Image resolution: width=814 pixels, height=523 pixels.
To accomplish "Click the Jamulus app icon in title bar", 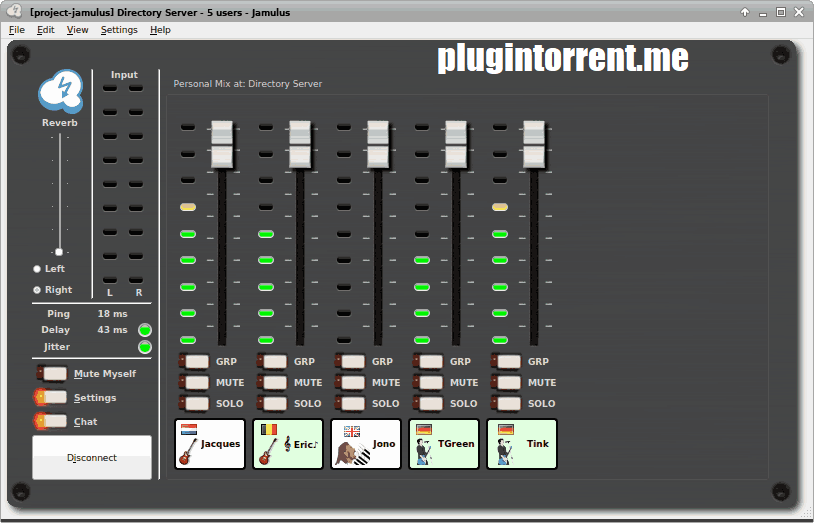I will tap(14, 11).
